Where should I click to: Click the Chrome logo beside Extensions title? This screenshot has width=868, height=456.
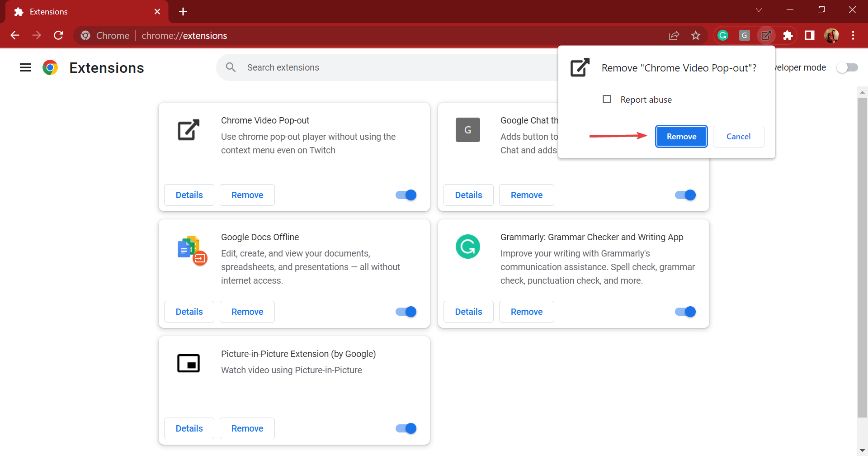pos(50,67)
